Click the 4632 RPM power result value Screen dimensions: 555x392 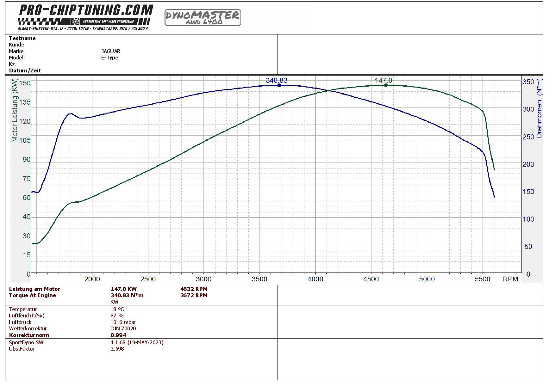[x=194, y=289]
